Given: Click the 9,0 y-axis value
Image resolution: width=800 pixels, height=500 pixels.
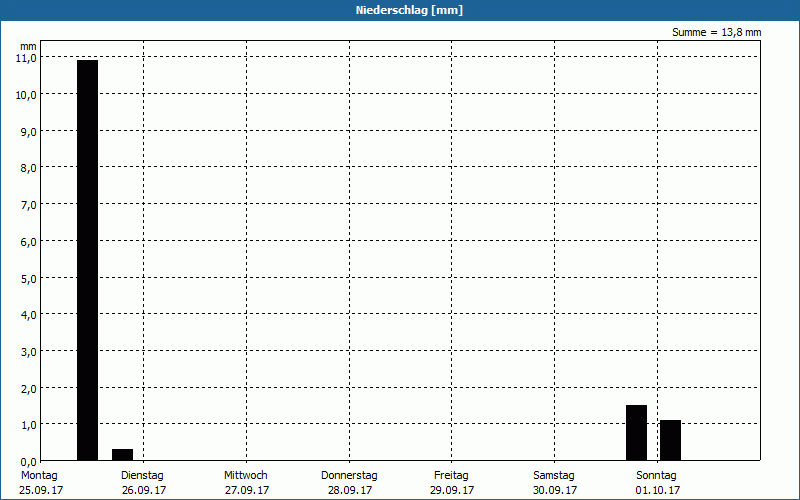Looking at the screenshot, I should pos(28,132).
